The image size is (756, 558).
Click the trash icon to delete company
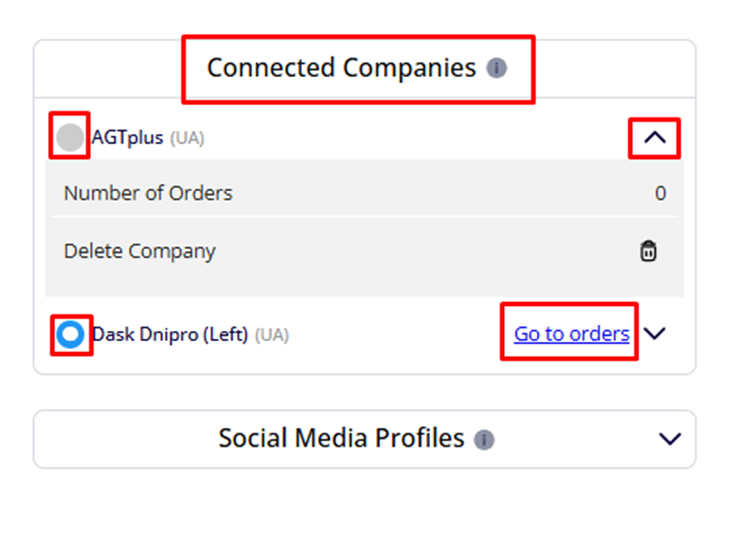[649, 251]
